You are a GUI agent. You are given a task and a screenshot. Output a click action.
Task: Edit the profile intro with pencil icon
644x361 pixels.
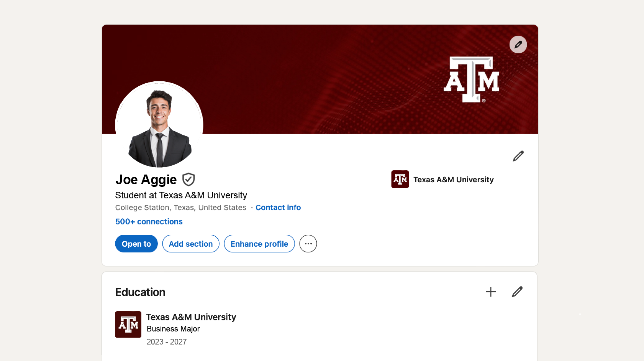[x=518, y=156]
